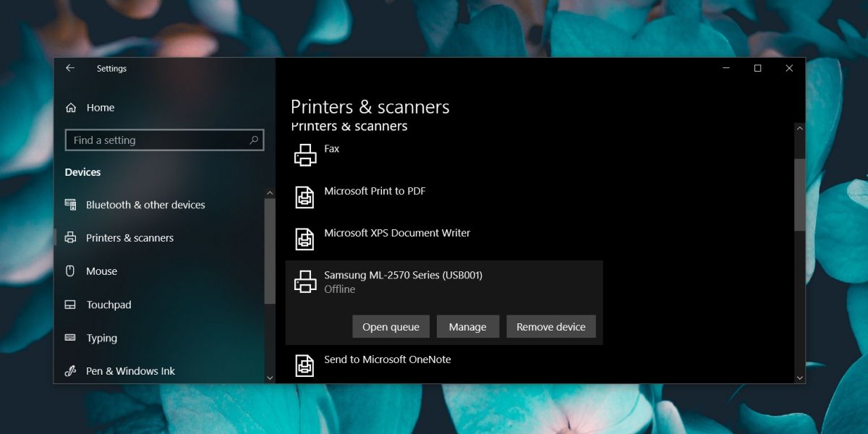Click Remove device button
The image size is (868, 434).
pos(551,326)
